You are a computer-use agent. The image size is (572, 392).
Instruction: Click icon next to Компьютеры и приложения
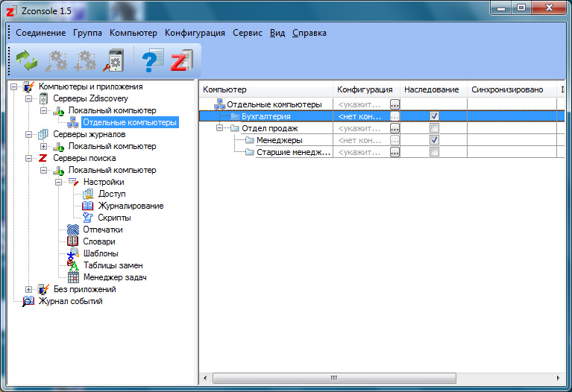pos(28,86)
